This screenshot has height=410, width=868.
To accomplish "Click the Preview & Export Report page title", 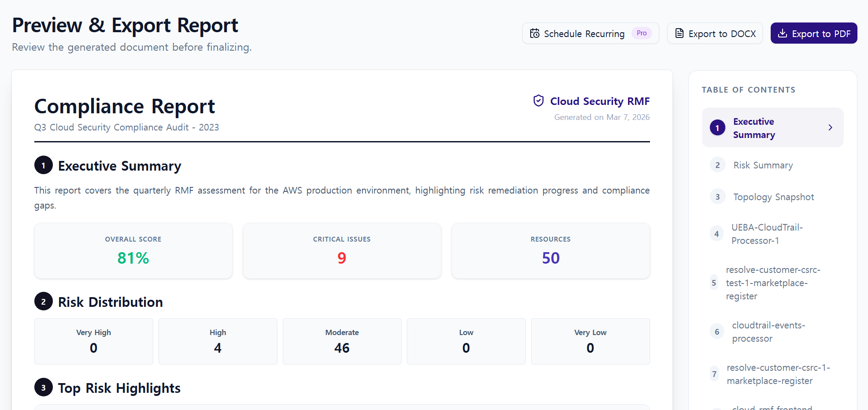I will [x=125, y=25].
